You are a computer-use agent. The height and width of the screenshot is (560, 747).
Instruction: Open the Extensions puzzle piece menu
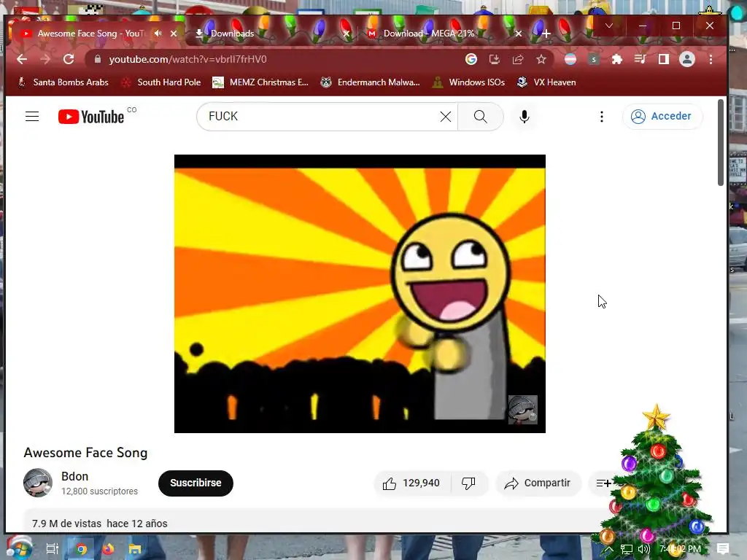point(617,59)
